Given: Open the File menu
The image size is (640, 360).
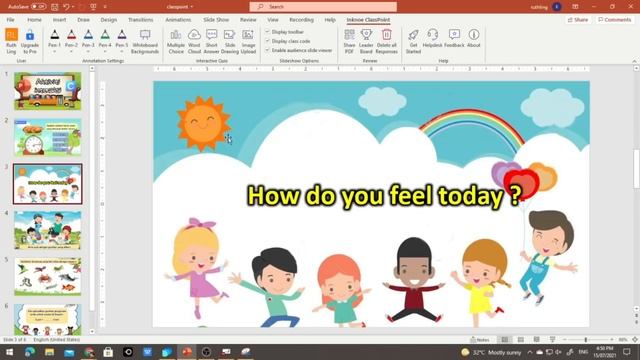Looking at the screenshot, I should [x=11, y=20].
